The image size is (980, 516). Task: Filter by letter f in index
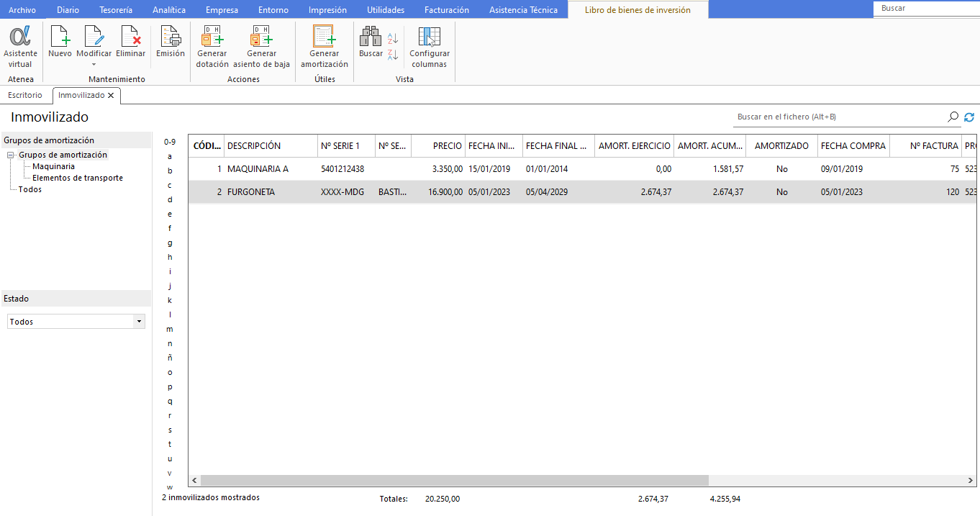(170, 228)
